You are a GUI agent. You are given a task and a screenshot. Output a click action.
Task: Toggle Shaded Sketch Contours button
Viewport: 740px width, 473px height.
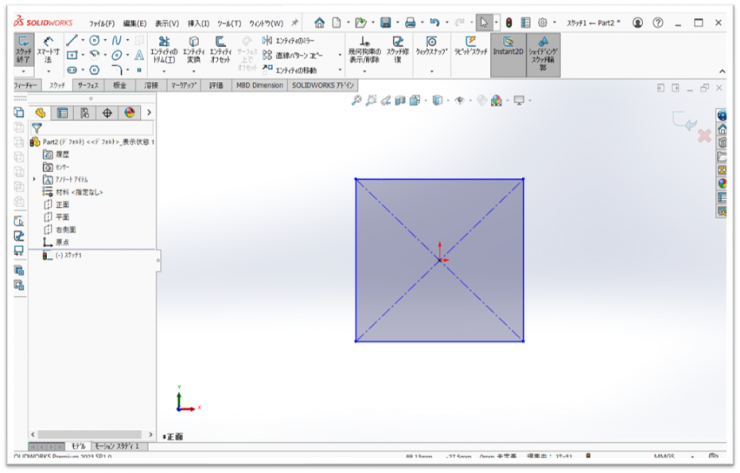pyautogui.click(x=544, y=48)
